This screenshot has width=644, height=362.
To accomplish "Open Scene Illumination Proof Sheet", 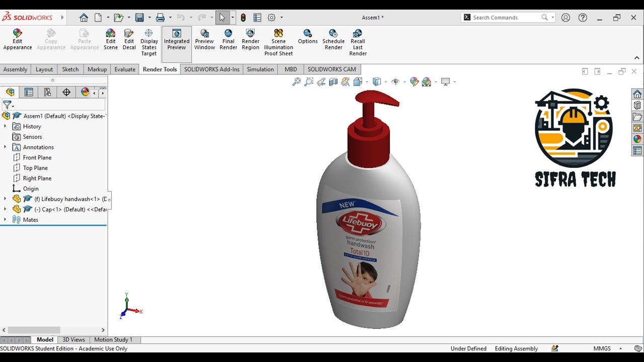I will coord(279,42).
